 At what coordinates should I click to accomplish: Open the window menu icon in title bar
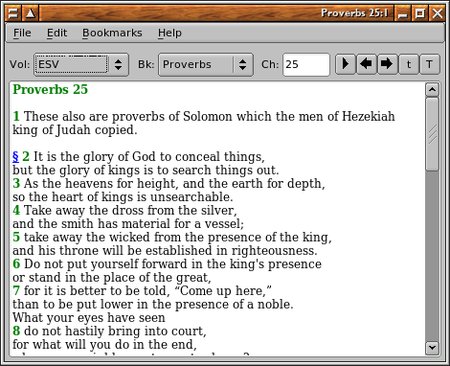point(13,13)
